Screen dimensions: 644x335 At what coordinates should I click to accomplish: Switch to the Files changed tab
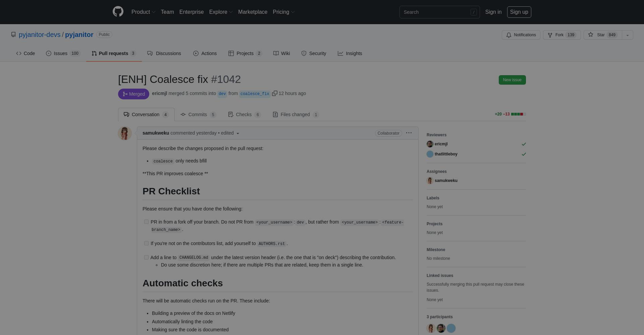[x=296, y=114]
